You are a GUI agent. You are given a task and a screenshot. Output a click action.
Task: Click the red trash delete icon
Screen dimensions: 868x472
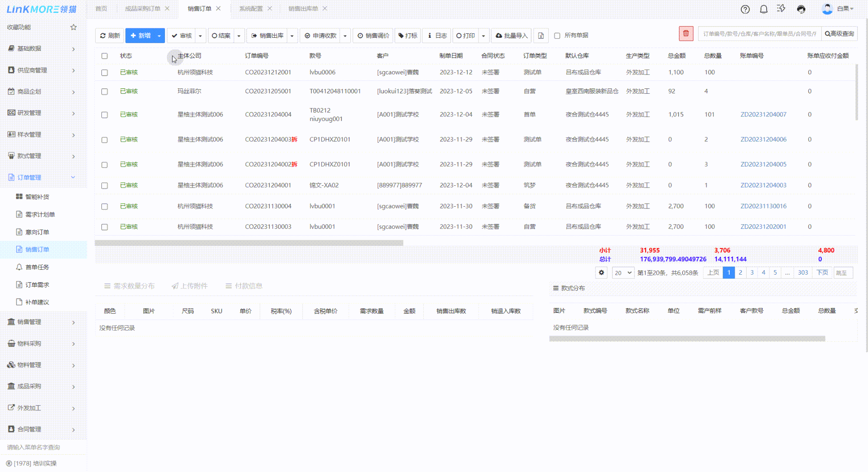click(x=686, y=34)
